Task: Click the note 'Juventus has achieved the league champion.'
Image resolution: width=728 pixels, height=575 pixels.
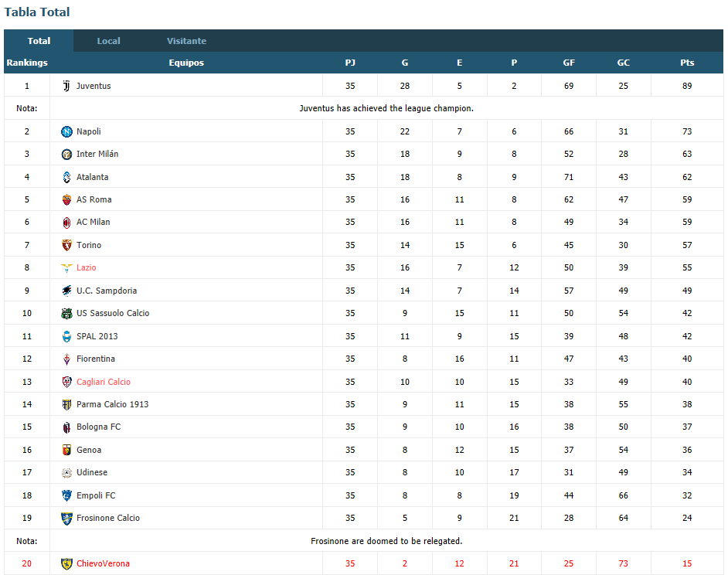Action: (x=386, y=108)
